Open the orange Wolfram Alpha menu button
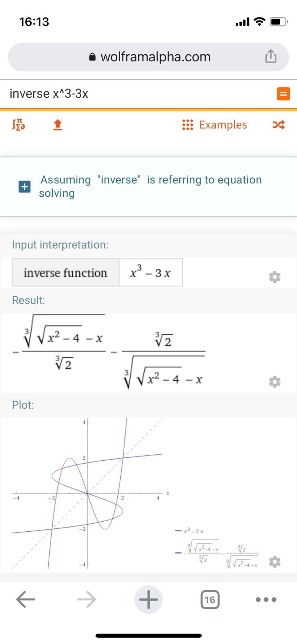The height and width of the screenshot is (644, 297). (283, 94)
